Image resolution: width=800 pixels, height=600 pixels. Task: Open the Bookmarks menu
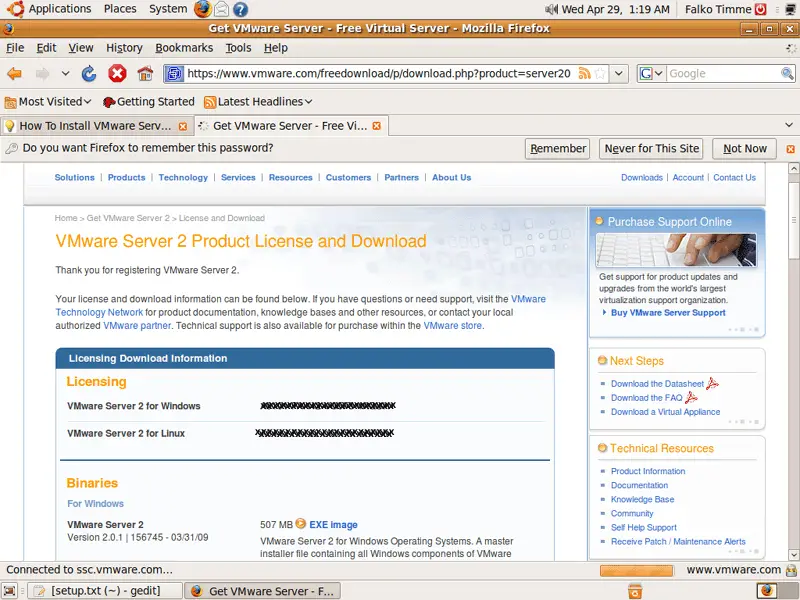[184, 48]
